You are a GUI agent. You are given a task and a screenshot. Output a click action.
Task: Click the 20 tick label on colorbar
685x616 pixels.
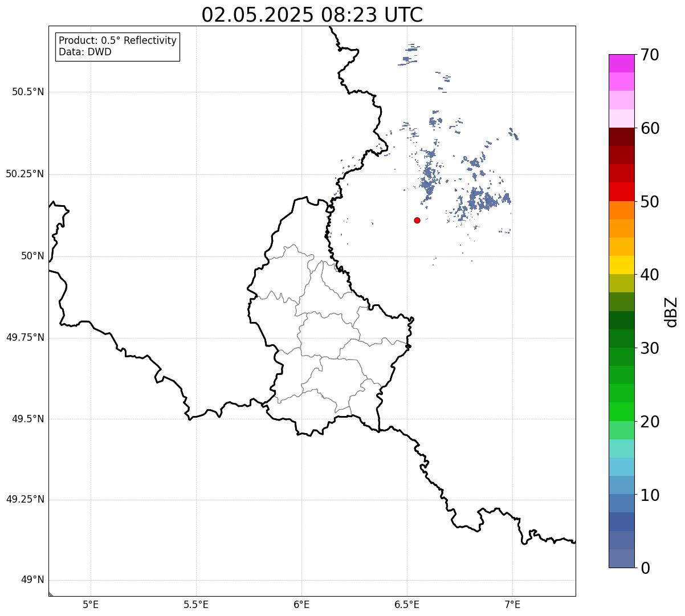[x=650, y=422]
